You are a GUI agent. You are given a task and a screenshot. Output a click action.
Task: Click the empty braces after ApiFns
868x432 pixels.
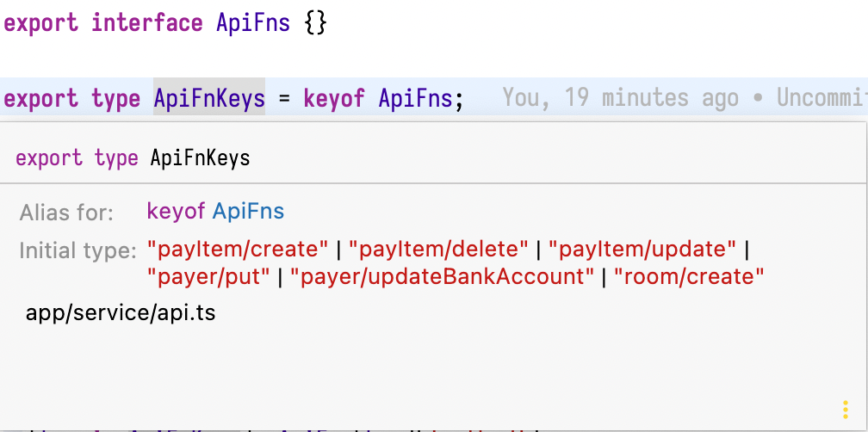tap(315, 22)
